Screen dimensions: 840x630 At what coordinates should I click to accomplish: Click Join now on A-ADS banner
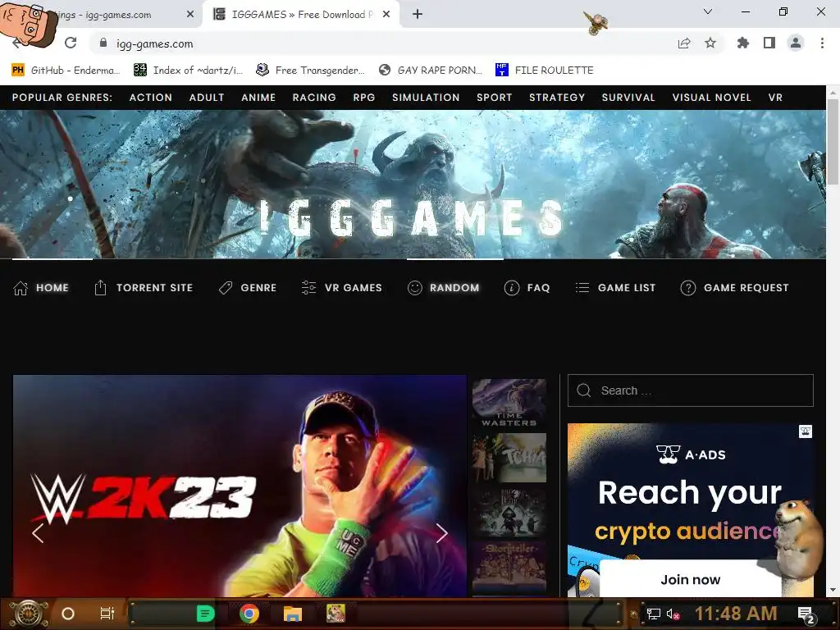pos(690,580)
